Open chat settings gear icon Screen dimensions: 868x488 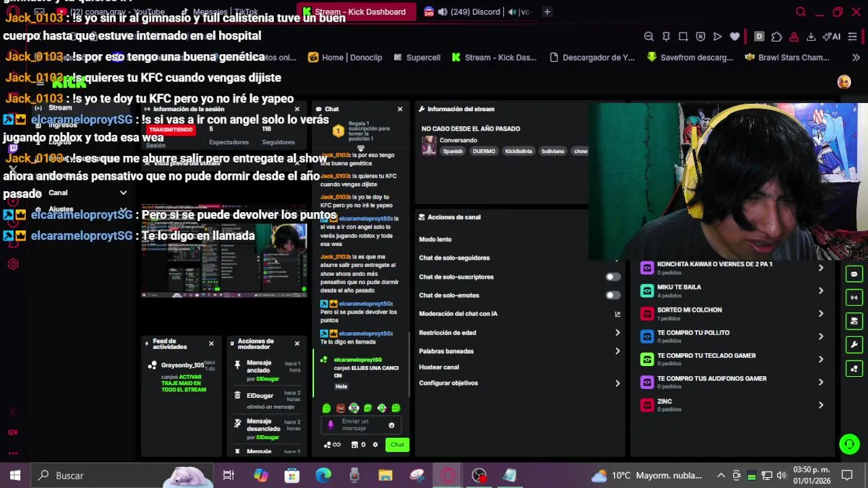(375, 445)
